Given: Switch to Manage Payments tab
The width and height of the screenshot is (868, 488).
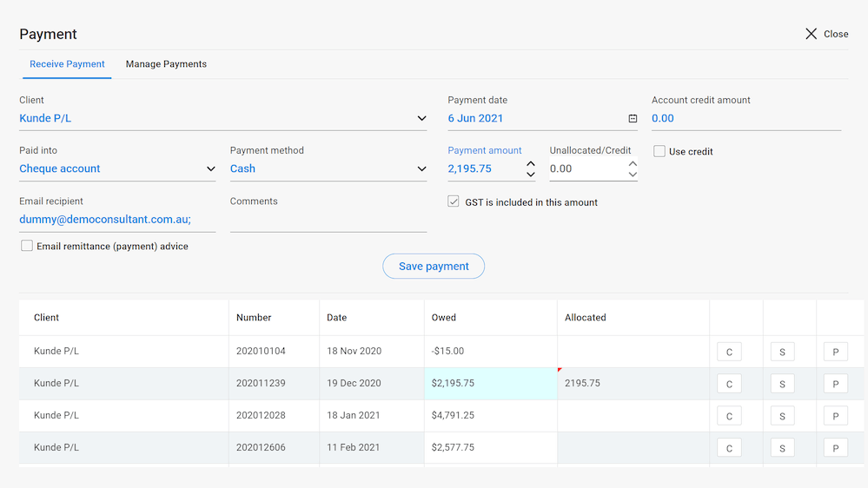Looking at the screenshot, I should click(166, 64).
